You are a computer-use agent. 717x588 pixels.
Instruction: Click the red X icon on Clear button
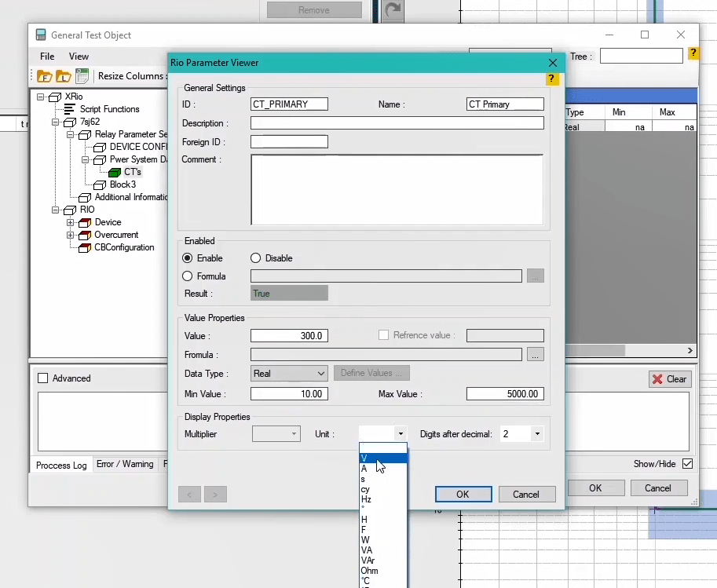[x=657, y=379]
